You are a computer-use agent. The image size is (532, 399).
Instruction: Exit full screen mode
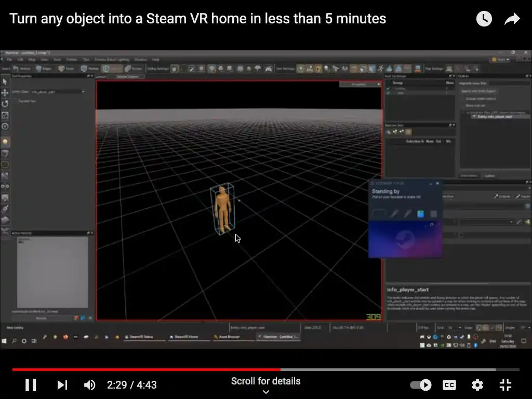[506, 385]
